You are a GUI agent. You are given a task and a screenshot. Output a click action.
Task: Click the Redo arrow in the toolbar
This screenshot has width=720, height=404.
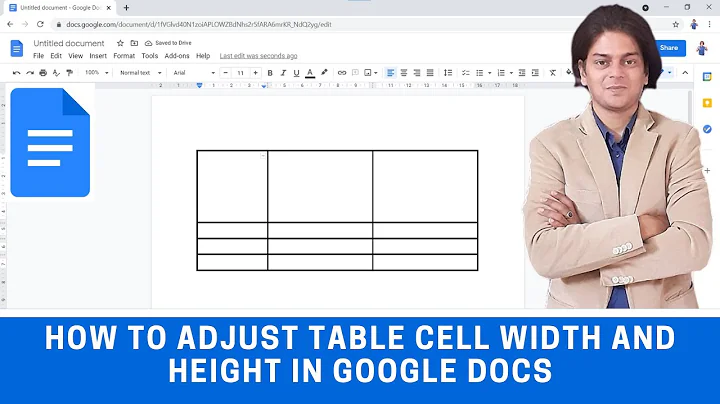click(30, 73)
